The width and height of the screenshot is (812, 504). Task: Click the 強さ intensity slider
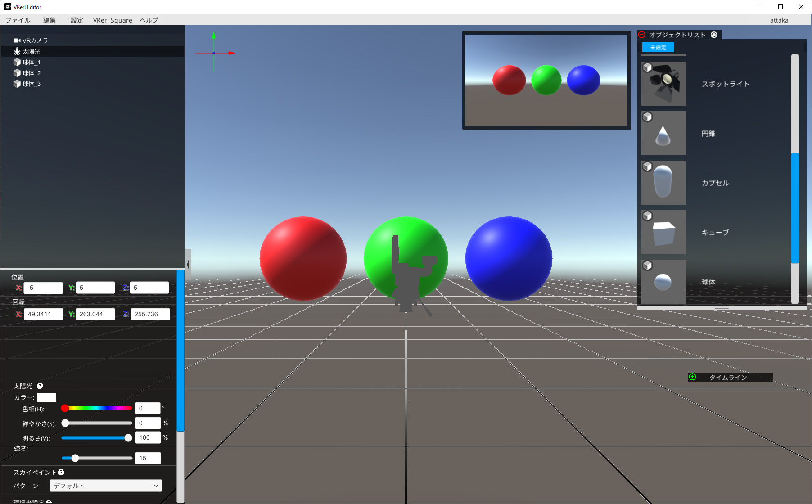coord(97,458)
